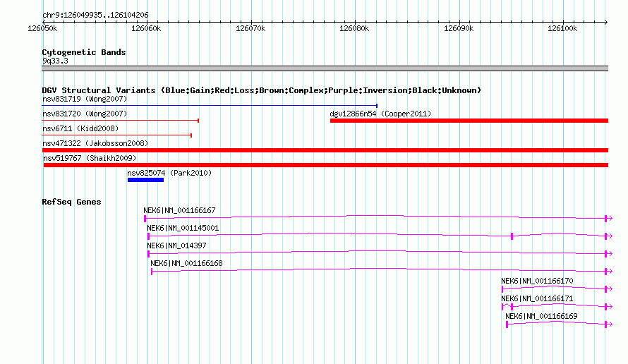The width and height of the screenshot is (628, 364).
Task: Click the thin red nsv831720 loss line
Action: pyautogui.click(x=121, y=121)
